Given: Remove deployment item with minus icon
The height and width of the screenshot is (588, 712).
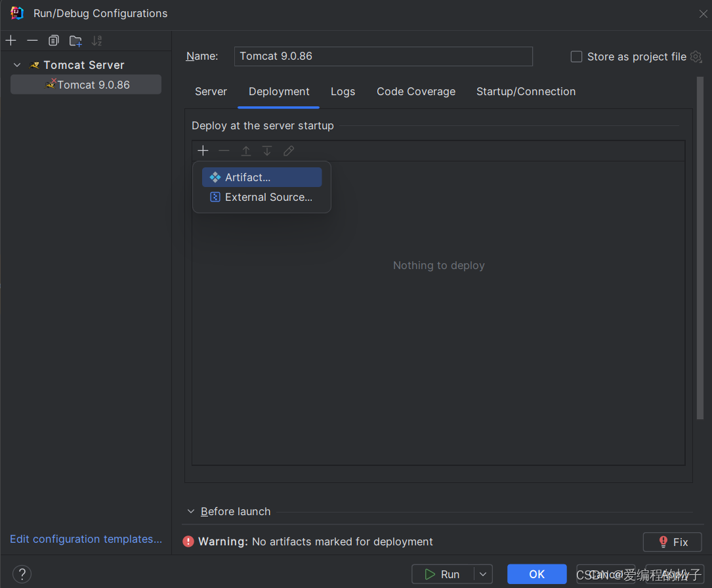Looking at the screenshot, I should coord(224,151).
